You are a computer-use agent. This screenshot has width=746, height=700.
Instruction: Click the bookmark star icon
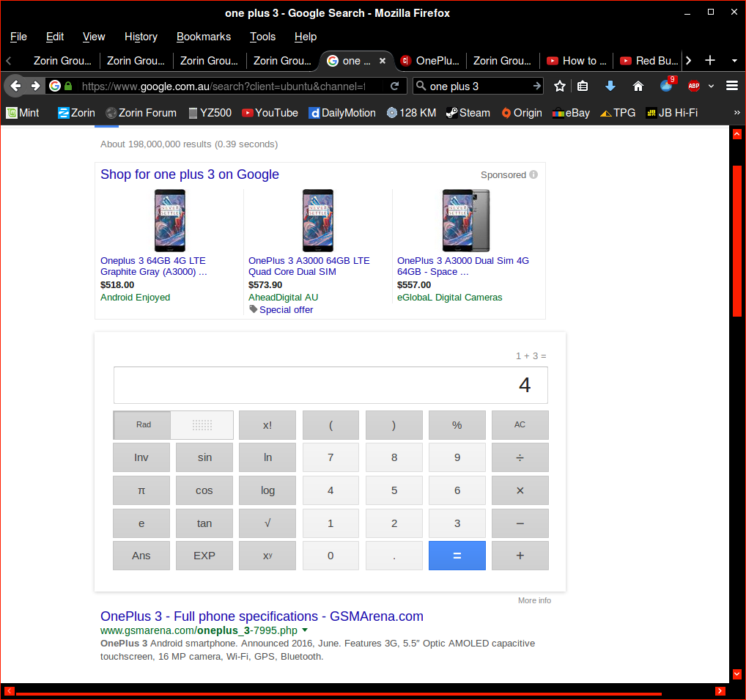click(x=560, y=86)
